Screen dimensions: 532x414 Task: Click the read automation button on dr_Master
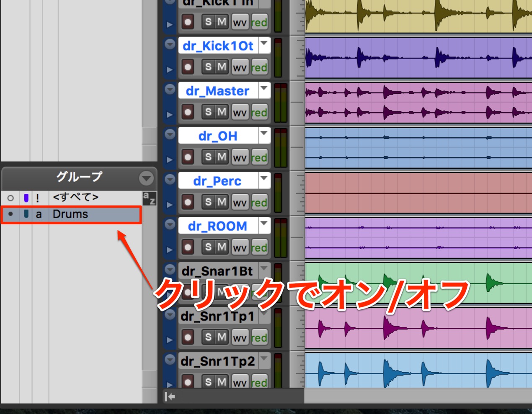click(259, 113)
